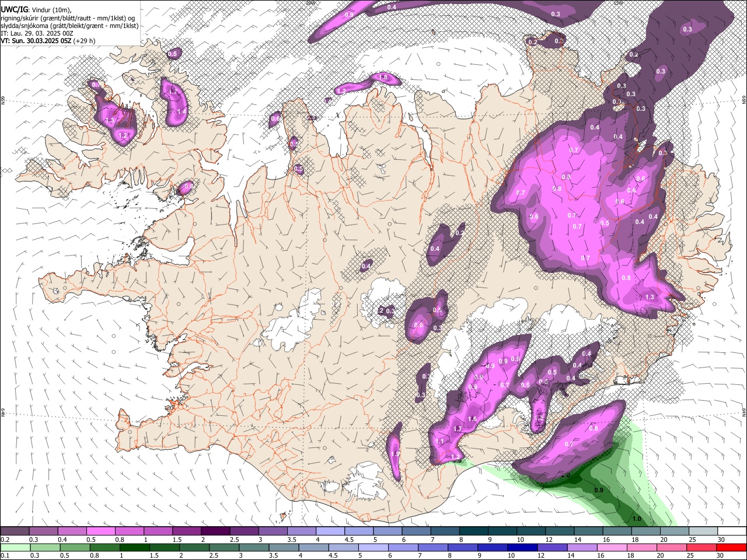Click the 0.2 label on the snow legend
The image size is (747, 560).
point(4,540)
